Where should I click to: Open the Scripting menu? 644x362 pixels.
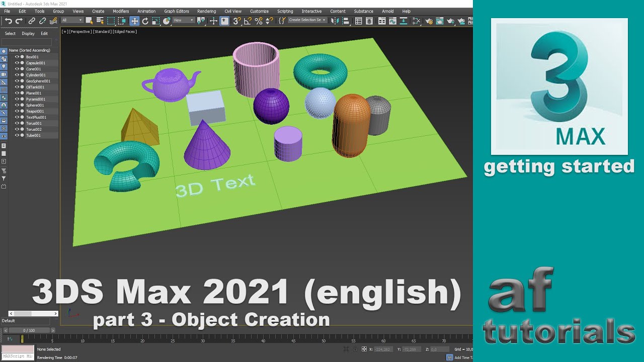pyautogui.click(x=285, y=11)
